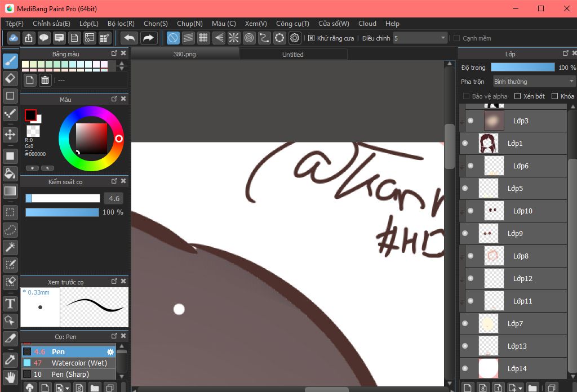Click Độ trong layer opacity slider
Screen dimensions: 577x392
(x=522, y=67)
